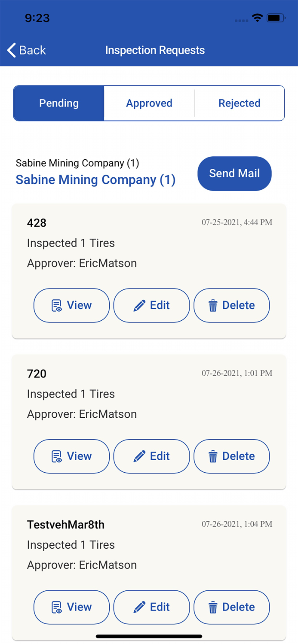The height and width of the screenshot is (644, 298).
Task: Tap the pencil Edit icon on request 720
Action: point(138,456)
